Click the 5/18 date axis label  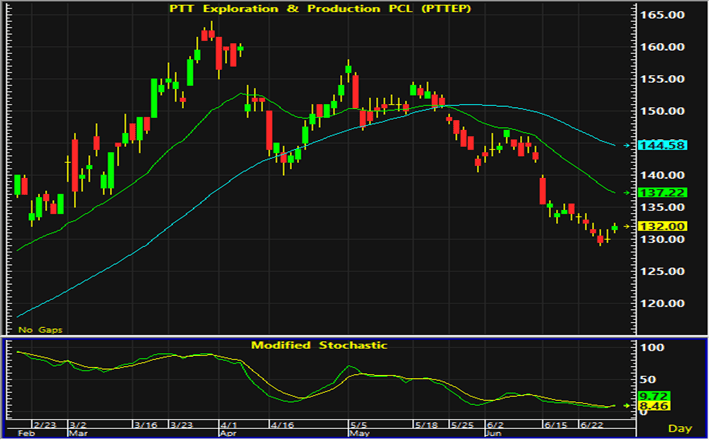click(427, 425)
